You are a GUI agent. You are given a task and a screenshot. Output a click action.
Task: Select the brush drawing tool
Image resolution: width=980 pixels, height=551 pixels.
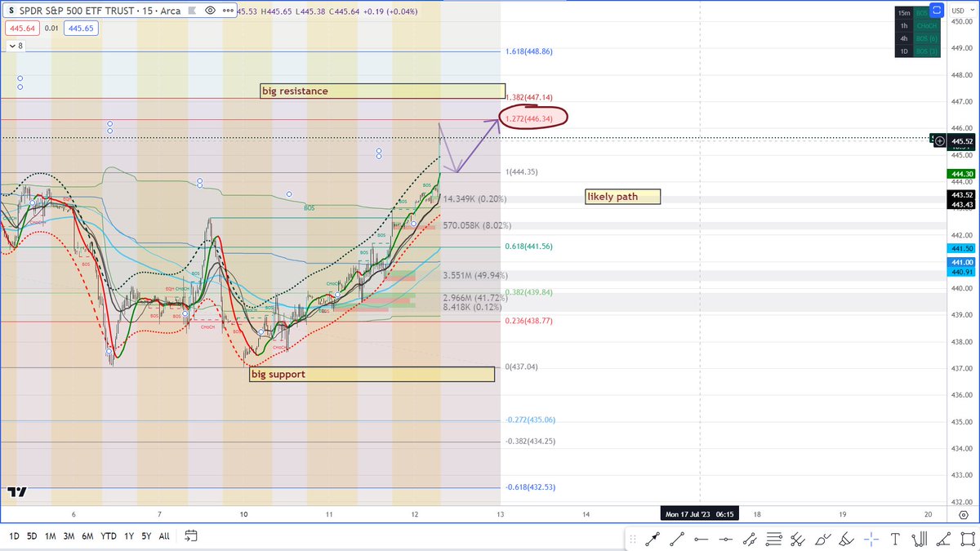pyautogui.click(x=823, y=539)
